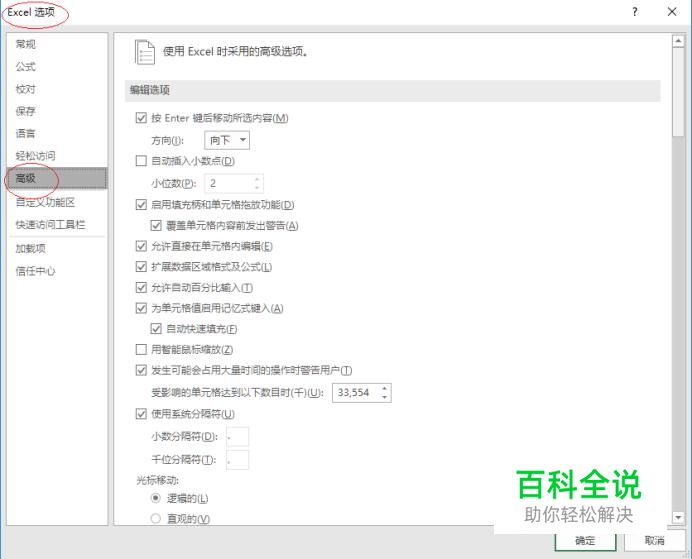Select the 高级 category
692x559 pixels.
click(57, 178)
